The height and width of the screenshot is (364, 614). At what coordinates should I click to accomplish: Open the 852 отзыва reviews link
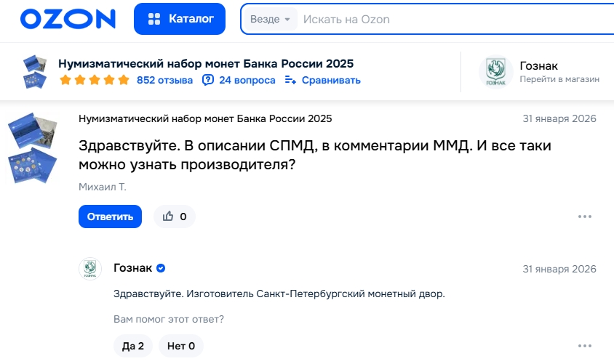tap(164, 80)
